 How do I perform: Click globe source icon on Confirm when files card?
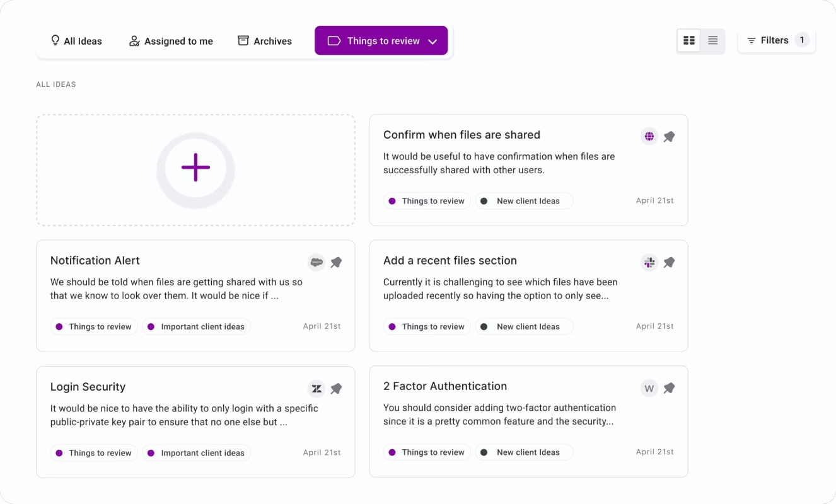pyautogui.click(x=649, y=136)
